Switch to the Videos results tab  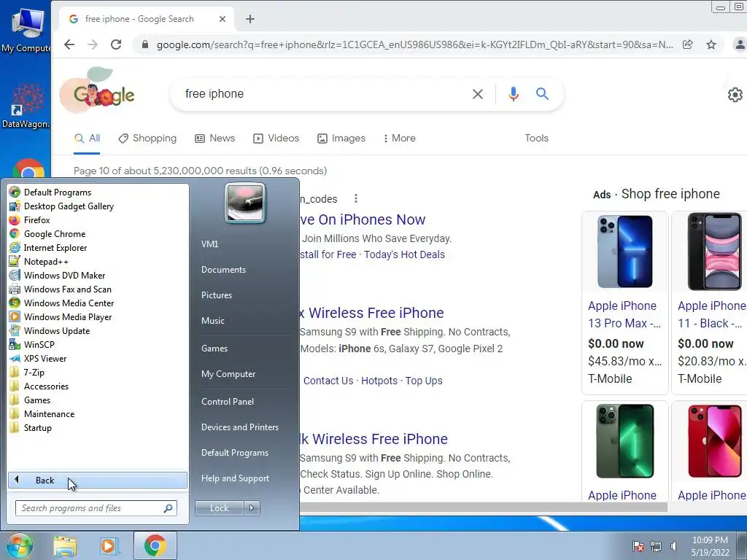click(276, 138)
